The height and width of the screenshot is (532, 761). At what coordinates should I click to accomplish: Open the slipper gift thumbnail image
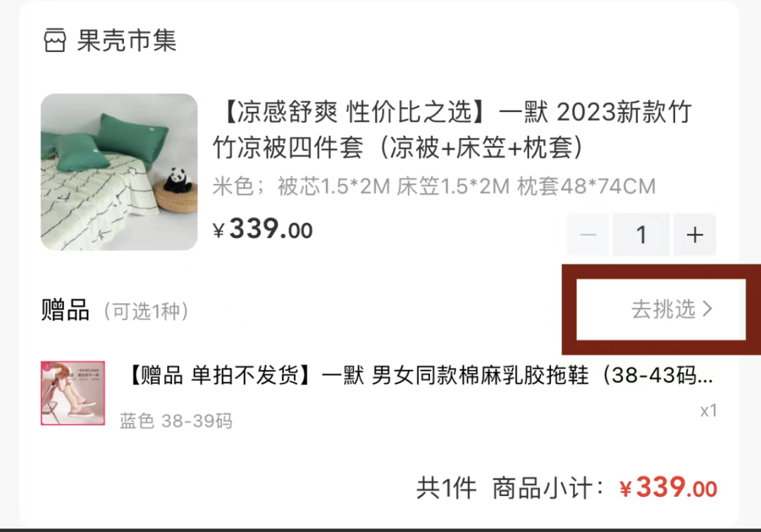(x=73, y=392)
